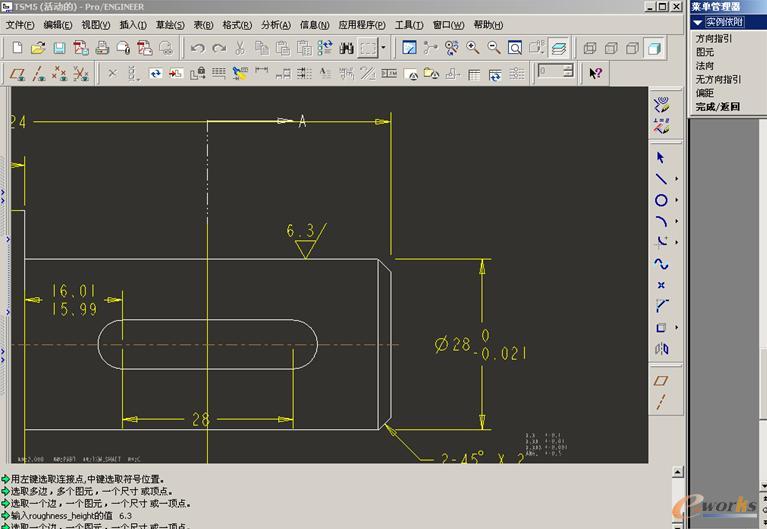This screenshot has height=529, width=767.
Task: Toggle datum planes display icon
Action: coord(18,73)
